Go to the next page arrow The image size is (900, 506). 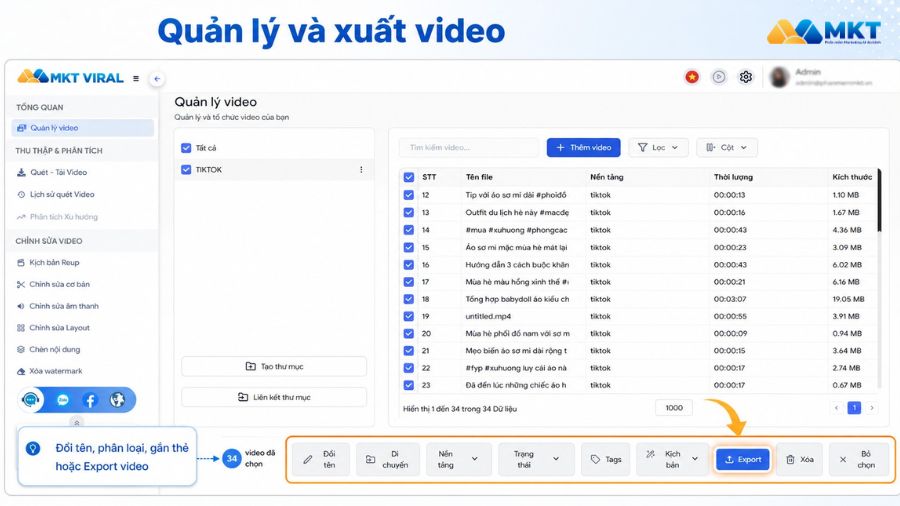tap(872, 408)
